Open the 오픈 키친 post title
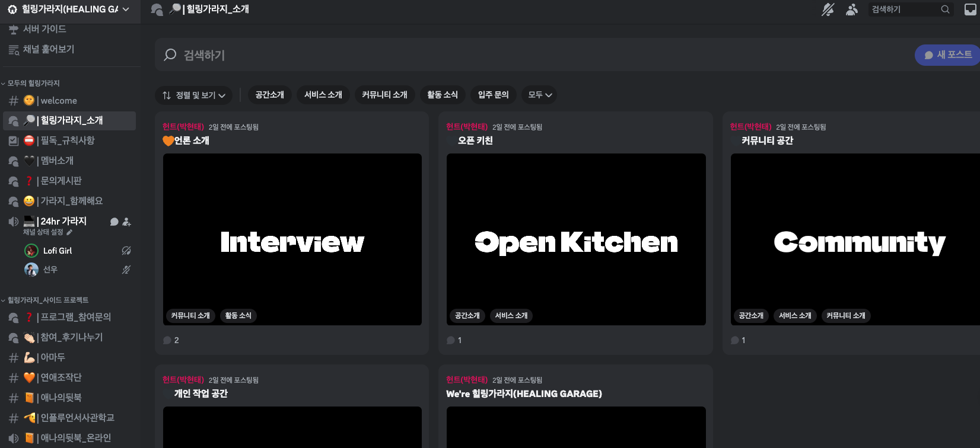The image size is (980, 448). [x=475, y=141]
